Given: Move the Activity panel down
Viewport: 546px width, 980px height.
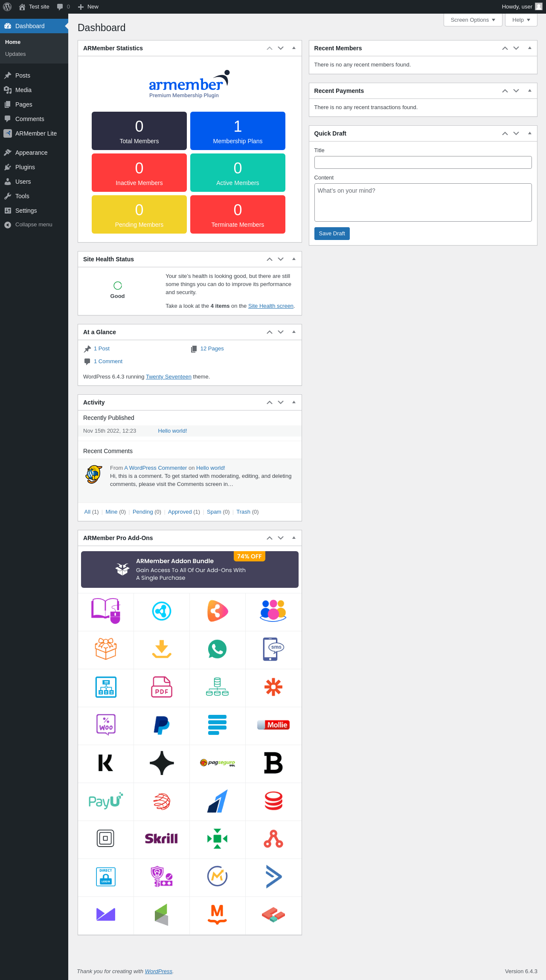Looking at the screenshot, I should (x=281, y=402).
